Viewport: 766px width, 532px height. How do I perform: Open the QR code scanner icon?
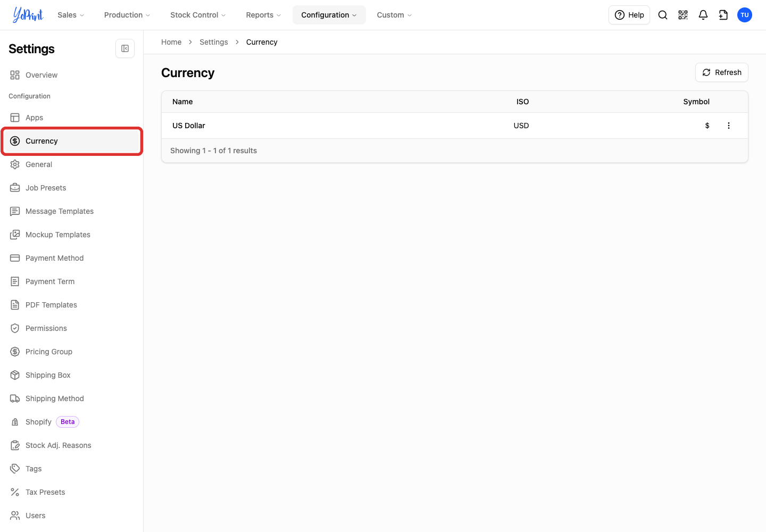(683, 15)
